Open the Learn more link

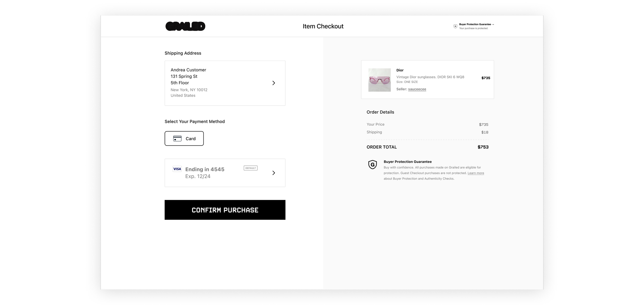(x=476, y=173)
